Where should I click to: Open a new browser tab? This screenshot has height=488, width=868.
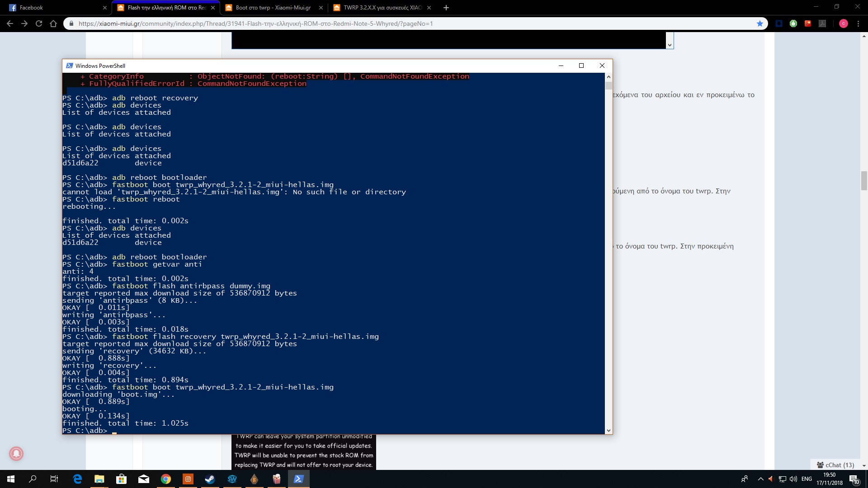click(446, 8)
